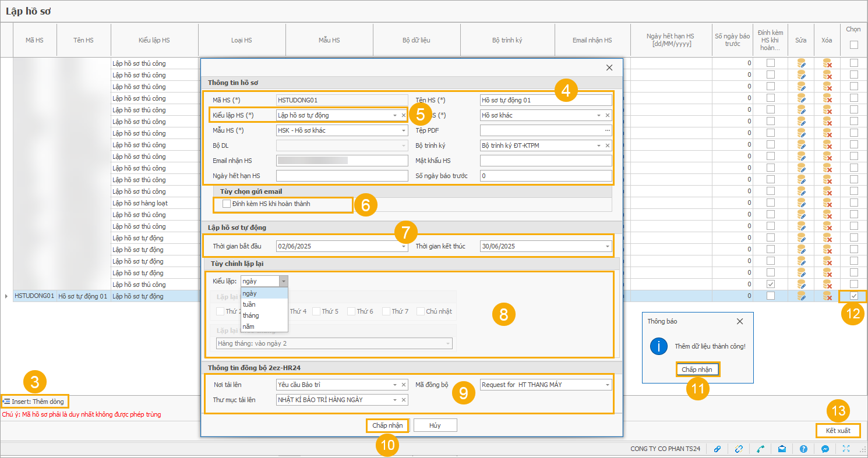Select the HSTUDONG01 cell in the grid
Viewport: 868px width, 458px height.
click(34, 296)
